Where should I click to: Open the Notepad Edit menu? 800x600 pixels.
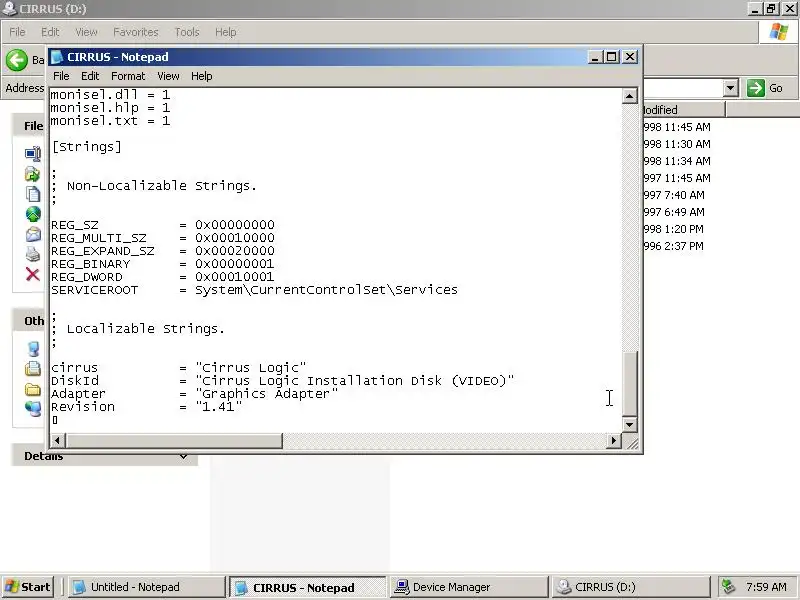point(90,76)
